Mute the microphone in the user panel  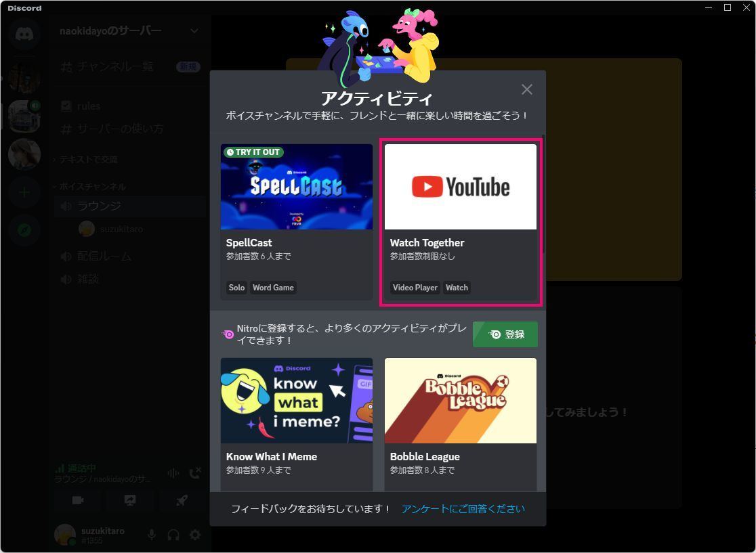pyautogui.click(x=151, y=535)
